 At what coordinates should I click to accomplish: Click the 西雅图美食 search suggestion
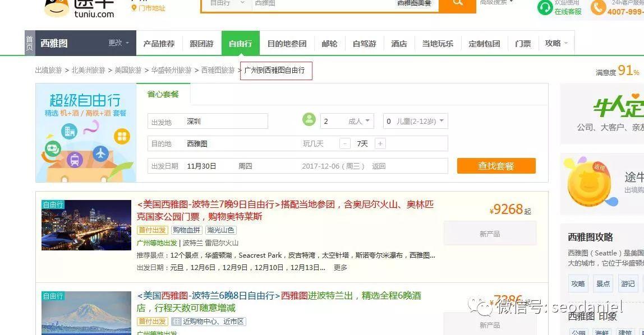click(415, 3)
